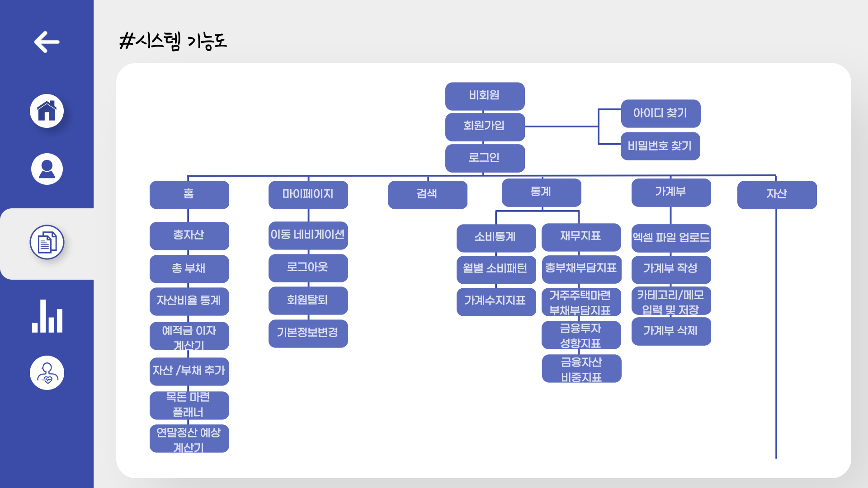Open the bar chart statistics icon

click(47, 316)
